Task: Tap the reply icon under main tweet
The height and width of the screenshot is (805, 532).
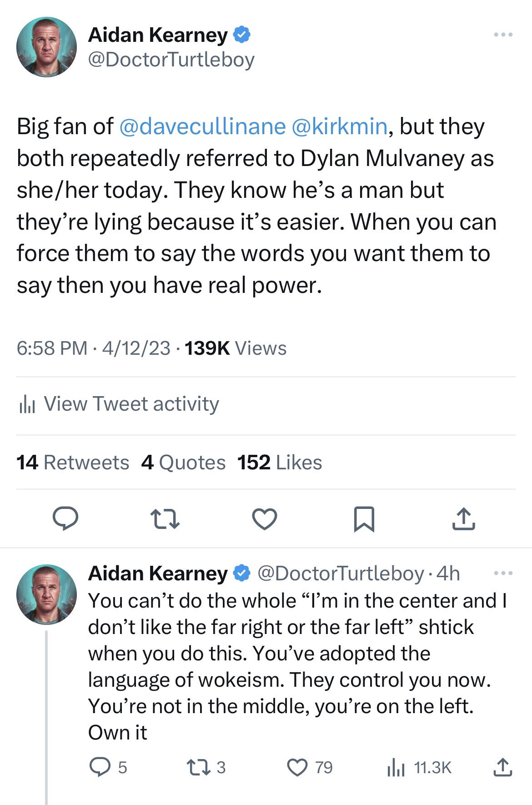Action: pos(66,519)
